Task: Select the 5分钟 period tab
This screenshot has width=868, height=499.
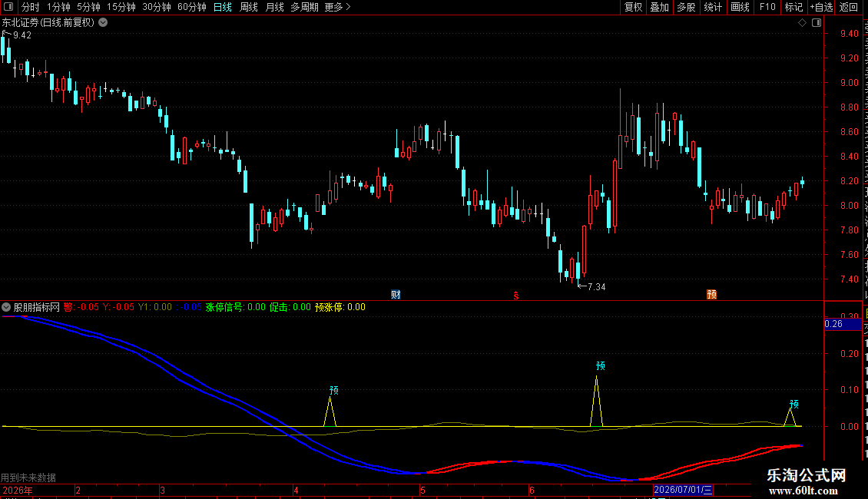Action: (x=88, y=7)
